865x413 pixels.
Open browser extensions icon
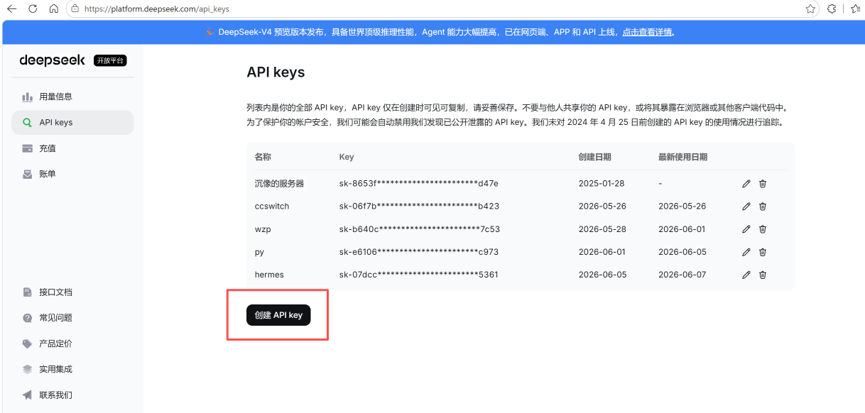pos(831,9)
